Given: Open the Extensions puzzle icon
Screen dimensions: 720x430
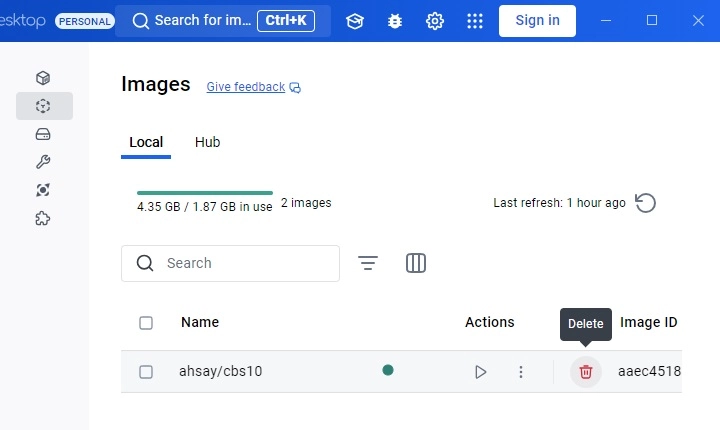Looking at the screenshot, I should 43,218.
